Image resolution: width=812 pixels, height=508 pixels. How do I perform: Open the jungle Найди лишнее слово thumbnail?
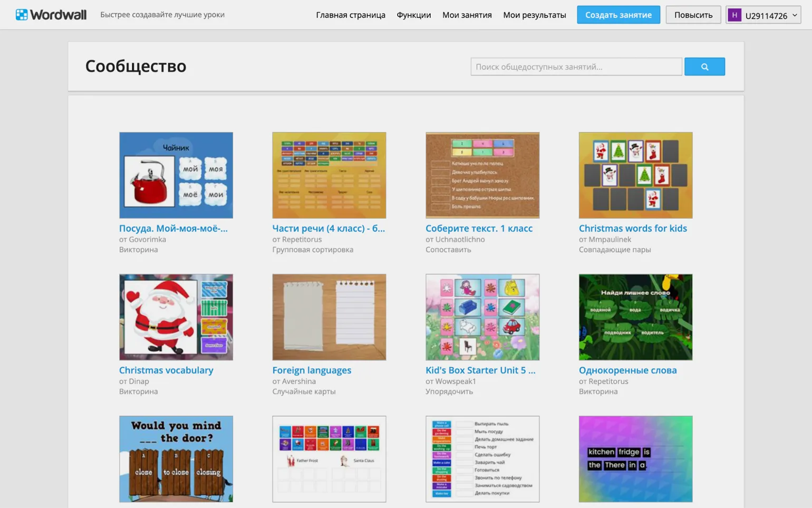click(x=635, y=317)
